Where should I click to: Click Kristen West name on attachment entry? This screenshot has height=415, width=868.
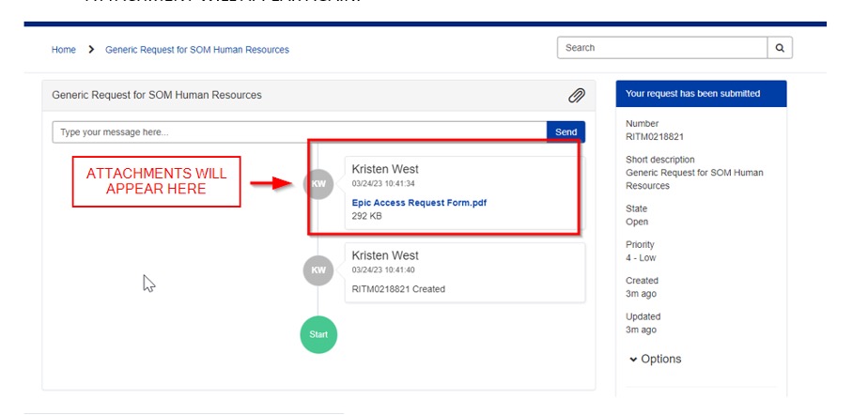385,169
